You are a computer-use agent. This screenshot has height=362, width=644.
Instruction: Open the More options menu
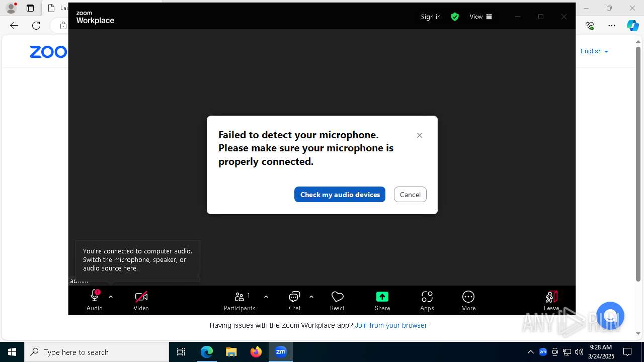[468, 301]
